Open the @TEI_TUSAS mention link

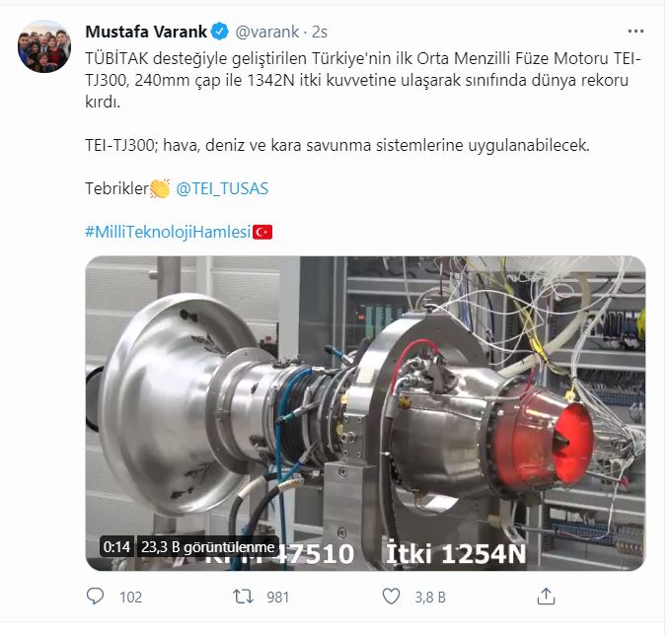(x=222, y=189)
